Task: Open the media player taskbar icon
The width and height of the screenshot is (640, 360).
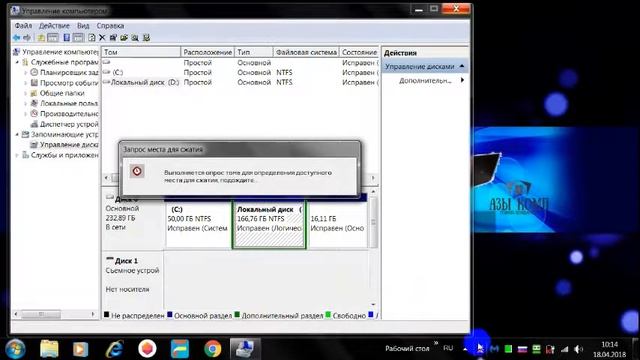Action: (x=80, y=349)
